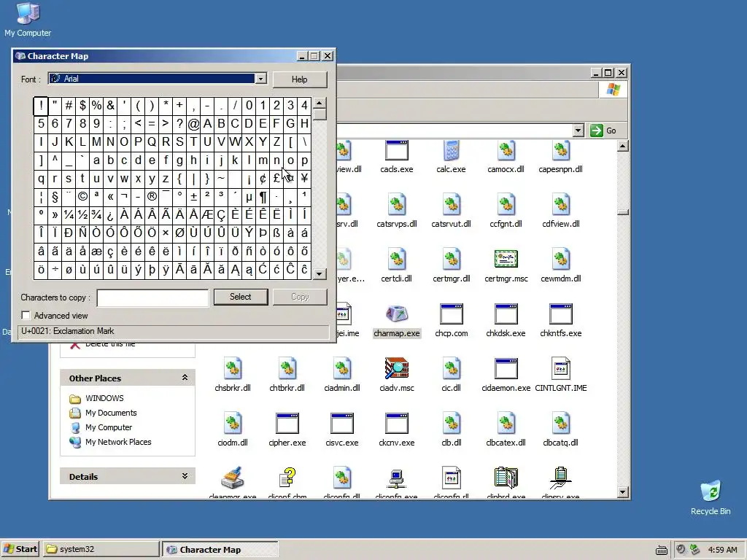Select chsbrkr.dll file icon
This screenshot has width=747, height=560.
pos(233,369)
